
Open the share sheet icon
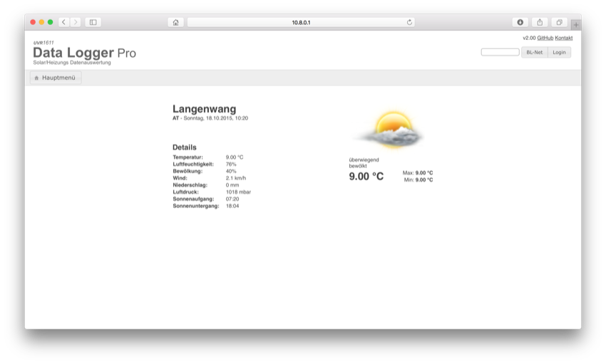[540, 22]
